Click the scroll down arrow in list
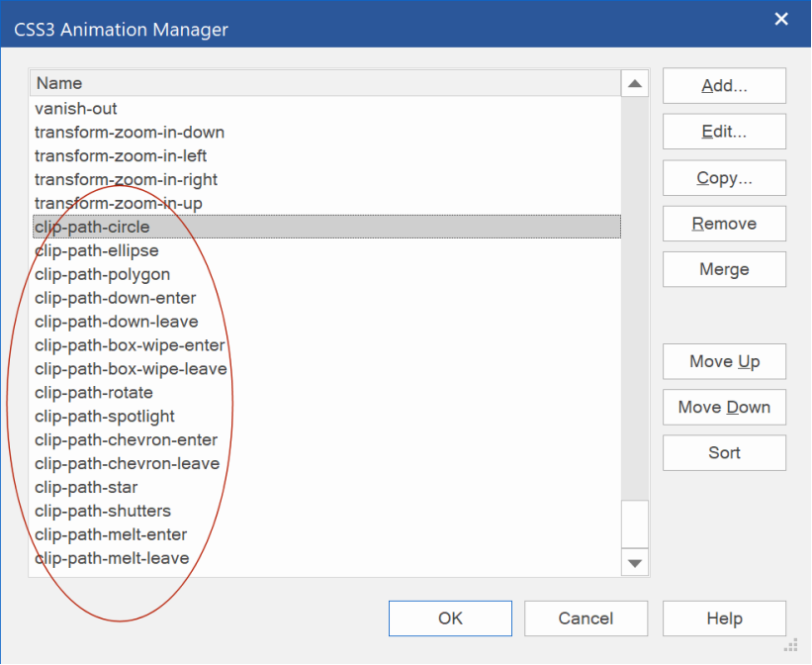812x665 pixels. [x=635, y=563]
